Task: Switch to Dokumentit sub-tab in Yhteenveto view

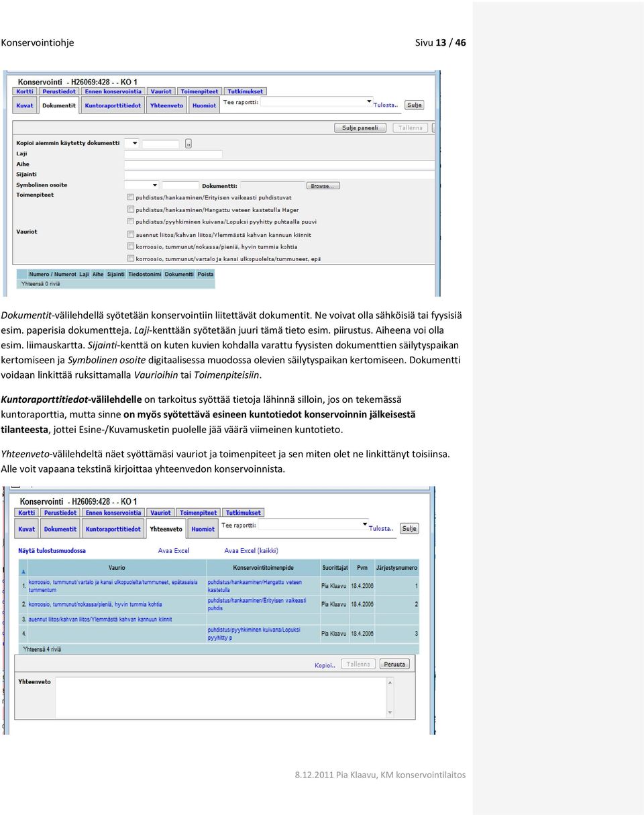Action: click(x=60, y=529)
